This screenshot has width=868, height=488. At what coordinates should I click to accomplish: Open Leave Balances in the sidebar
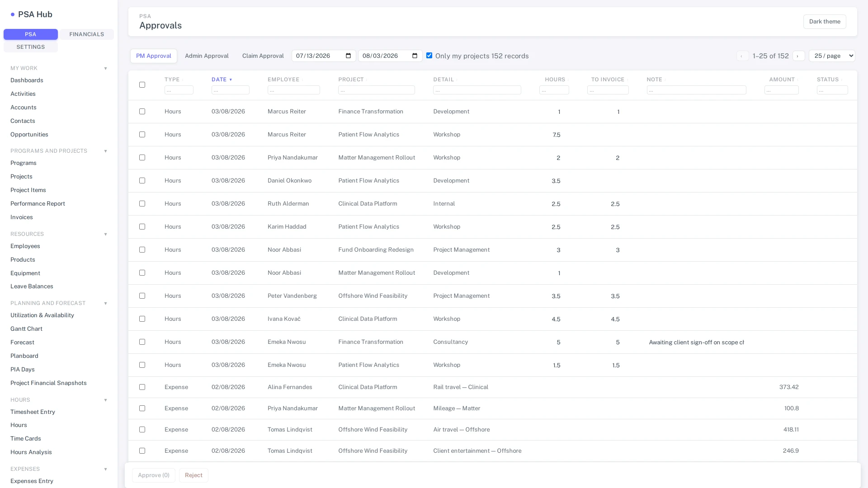(x=32, y=286)
